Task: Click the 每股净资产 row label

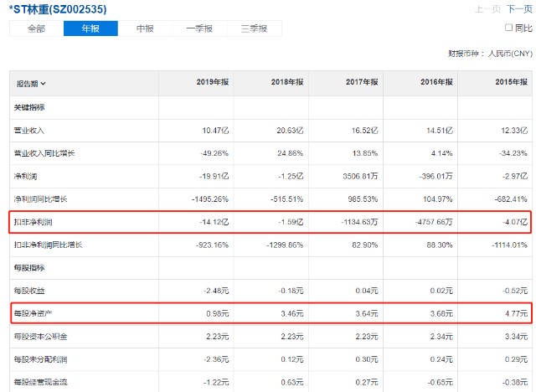Action: (32, 313)
